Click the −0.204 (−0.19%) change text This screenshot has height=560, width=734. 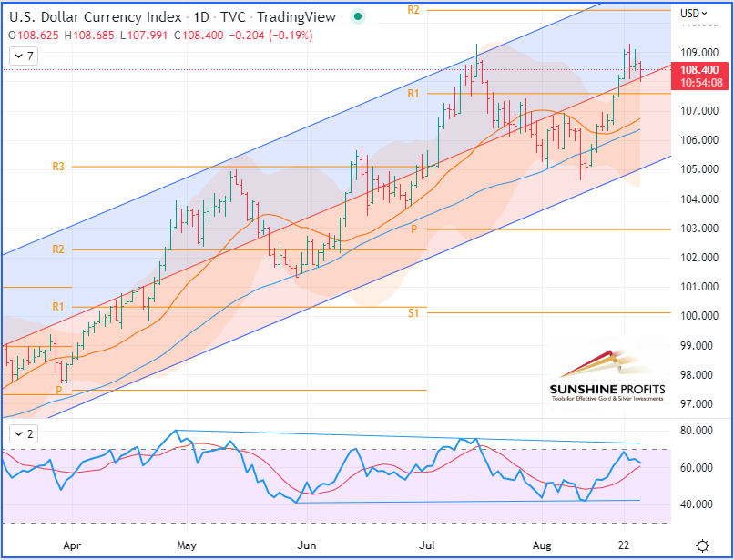(270, 36)
